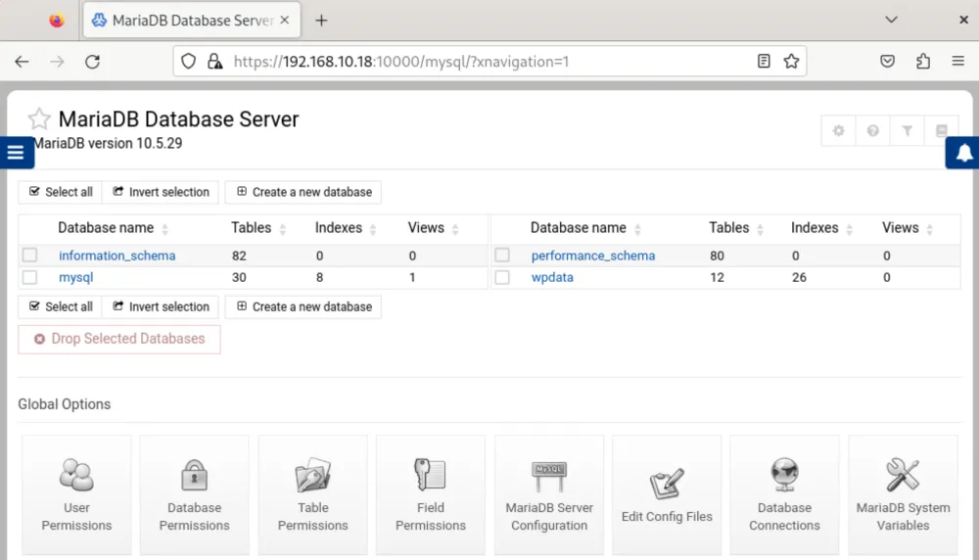Image resolution: width=979 pixels, height=560 pixels.
Task: Bookmark this page with the star
Action: [x=791, y=61]
